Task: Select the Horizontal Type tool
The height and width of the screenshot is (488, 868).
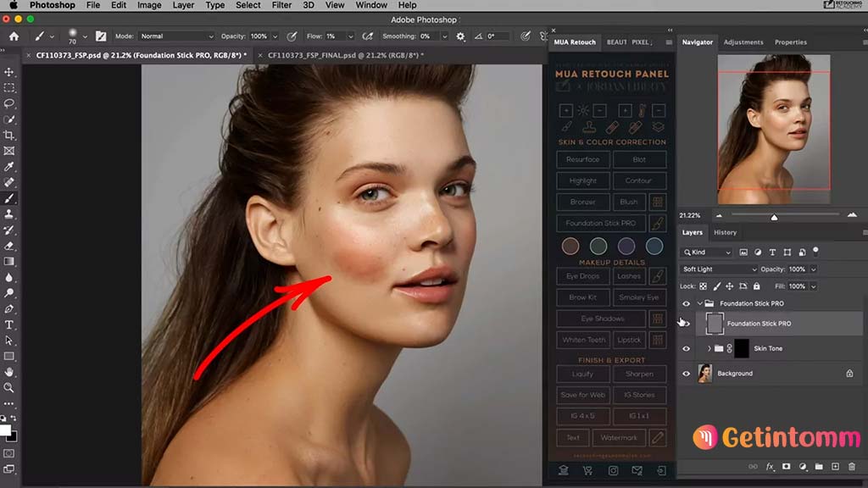Action: [x=9, y=324]
